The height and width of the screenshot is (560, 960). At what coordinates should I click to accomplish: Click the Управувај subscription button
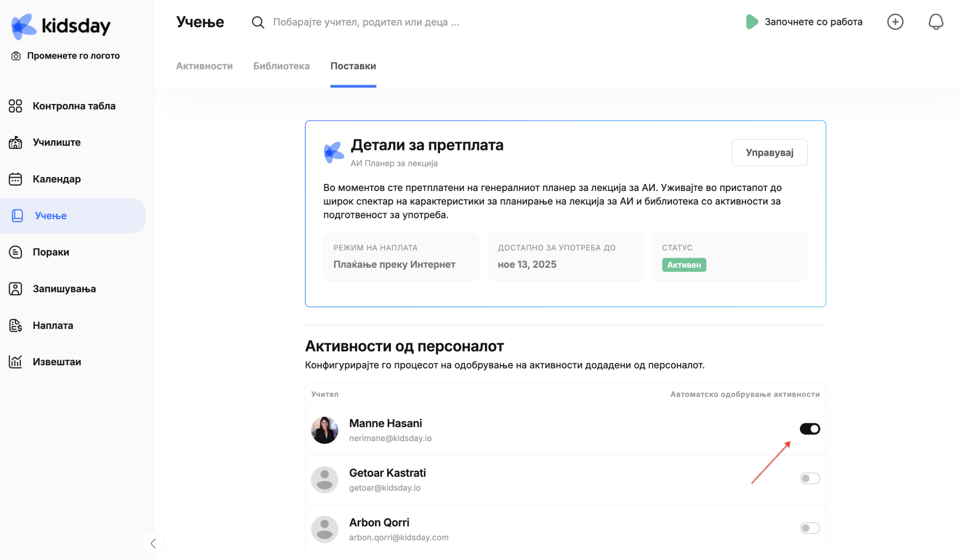769,153
